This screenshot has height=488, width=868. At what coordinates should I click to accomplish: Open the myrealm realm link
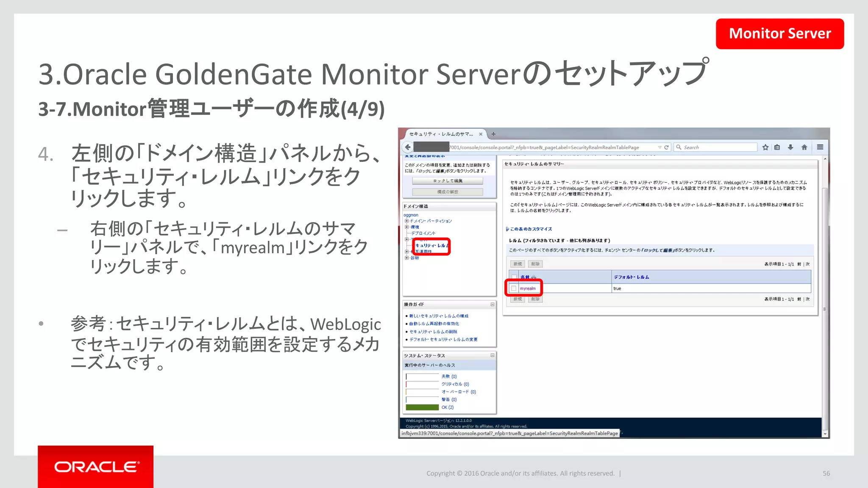tap(528, 288)
